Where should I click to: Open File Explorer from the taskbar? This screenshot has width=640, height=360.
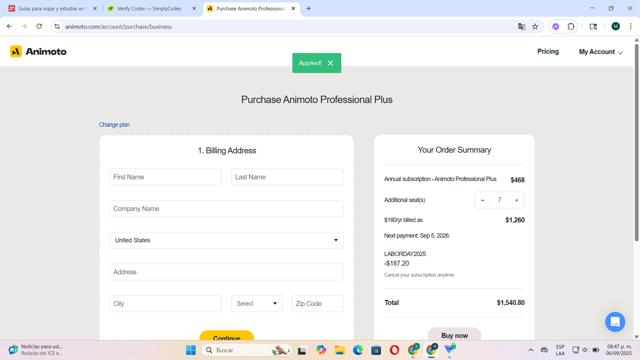pos(340,350)
